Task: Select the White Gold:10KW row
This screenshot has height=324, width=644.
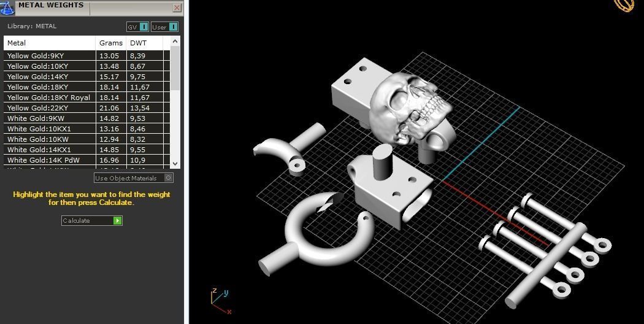Action: point(86,139)
